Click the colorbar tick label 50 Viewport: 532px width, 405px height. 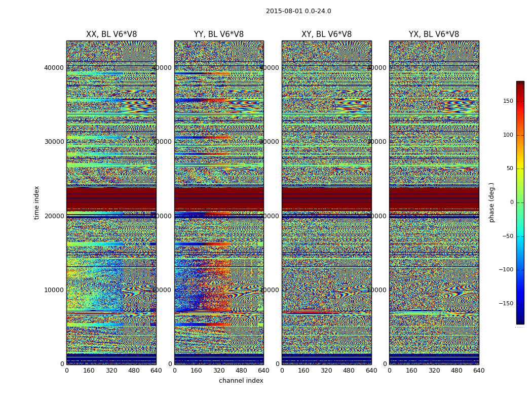coord(510,169)
